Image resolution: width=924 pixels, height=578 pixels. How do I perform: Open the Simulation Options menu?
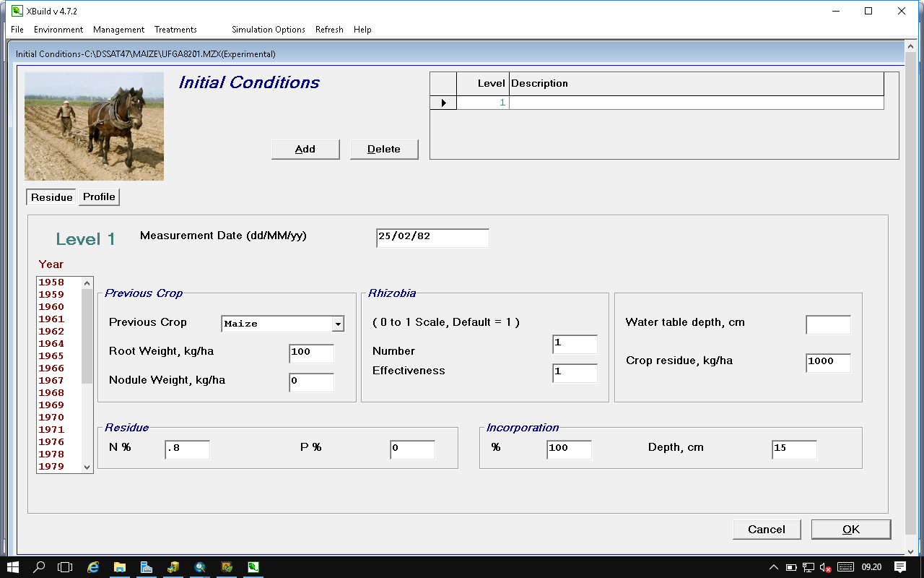[268, 30]
